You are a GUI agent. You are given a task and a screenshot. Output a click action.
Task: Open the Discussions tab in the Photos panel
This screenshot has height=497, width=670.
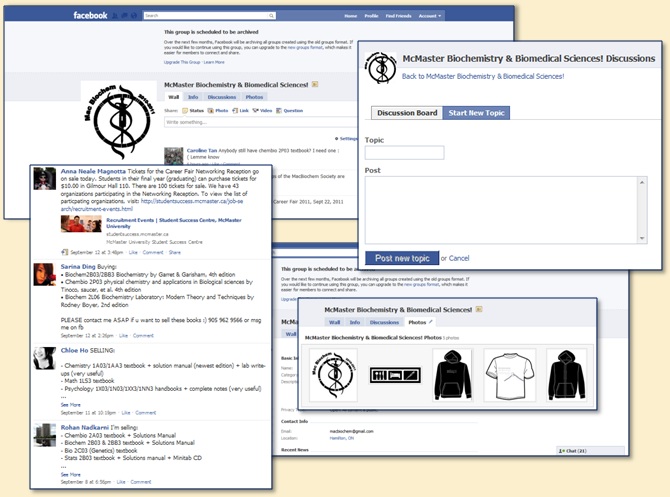(x=384, y=322)
